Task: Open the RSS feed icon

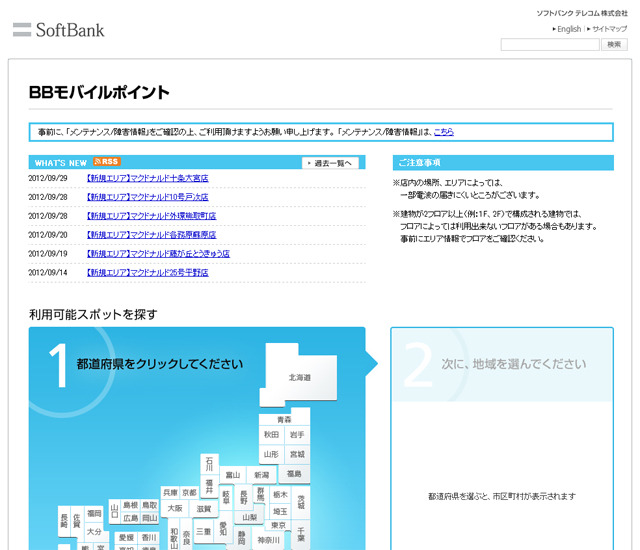Action: pyautogui.click(x=107, y=162)
